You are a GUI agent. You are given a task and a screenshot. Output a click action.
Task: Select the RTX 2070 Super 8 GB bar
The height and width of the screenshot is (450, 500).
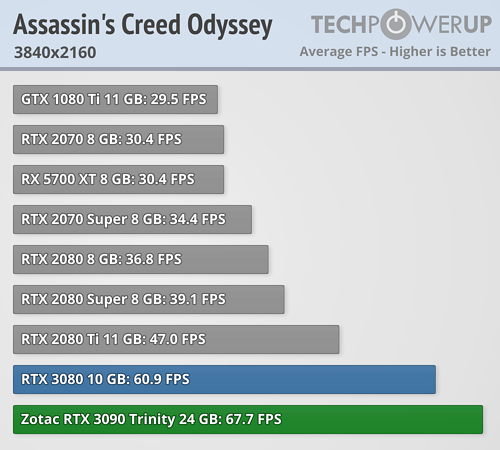[132, 219]
